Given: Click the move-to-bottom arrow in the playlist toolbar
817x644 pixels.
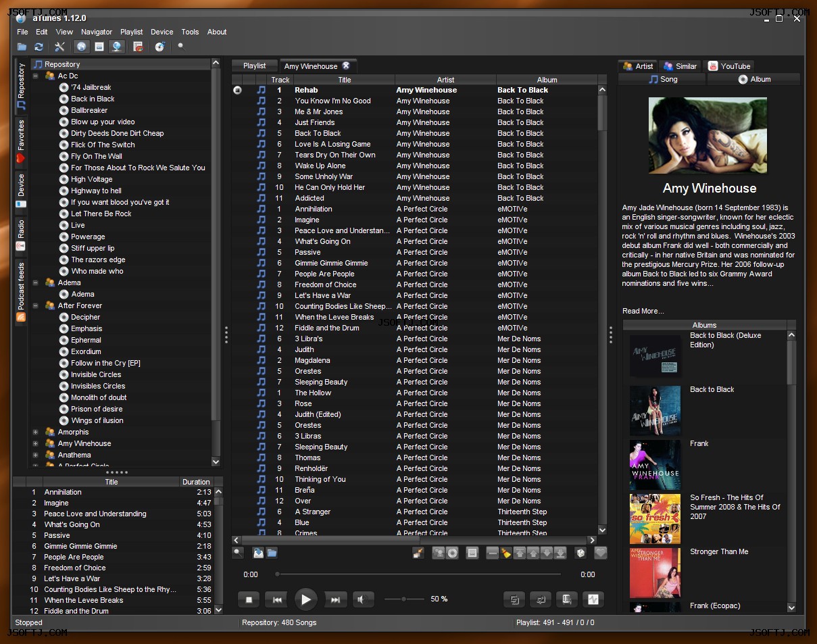Looking at the screenshot, I should pyautogui.click(x=560, y=553).
